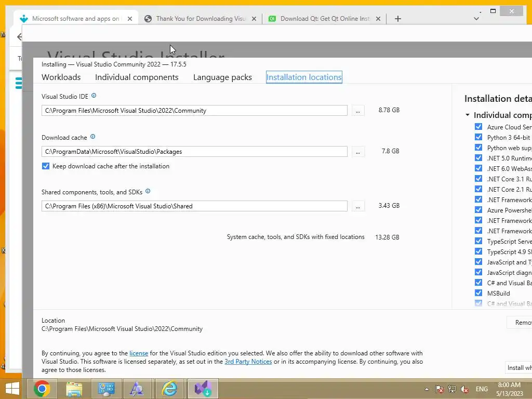532x399 pixels.
Task: Open File Explorer from the taskbar
Action: pos(74,389)
